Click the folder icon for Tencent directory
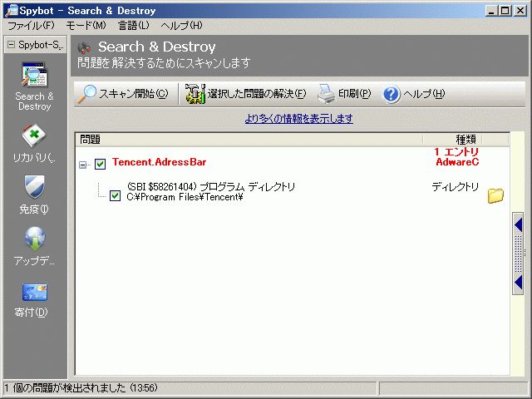 [x=495, y=195]
